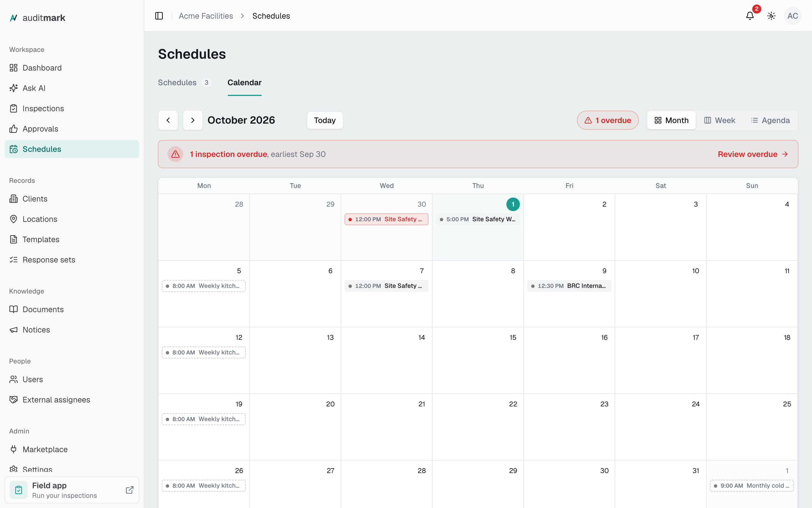The height and width of the screenshot is (508, 812).
Task: Open the AC user avatar menu
Action: pos(793,16)
